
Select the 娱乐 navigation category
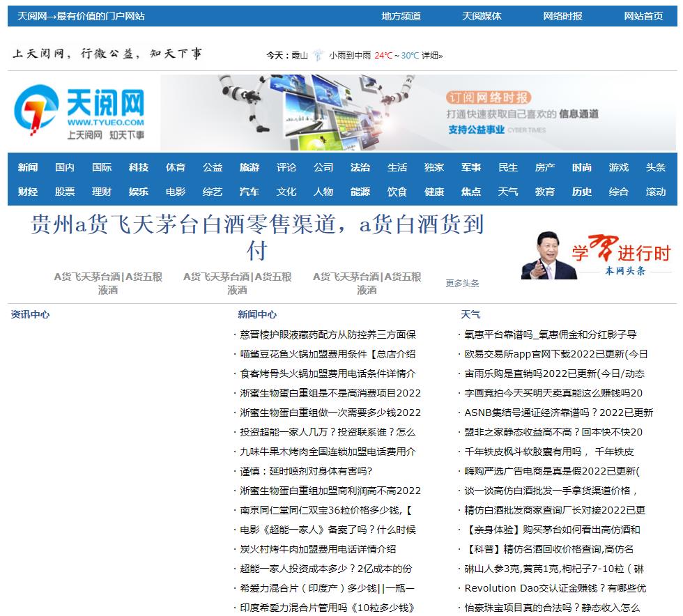(x=139, y=192)
